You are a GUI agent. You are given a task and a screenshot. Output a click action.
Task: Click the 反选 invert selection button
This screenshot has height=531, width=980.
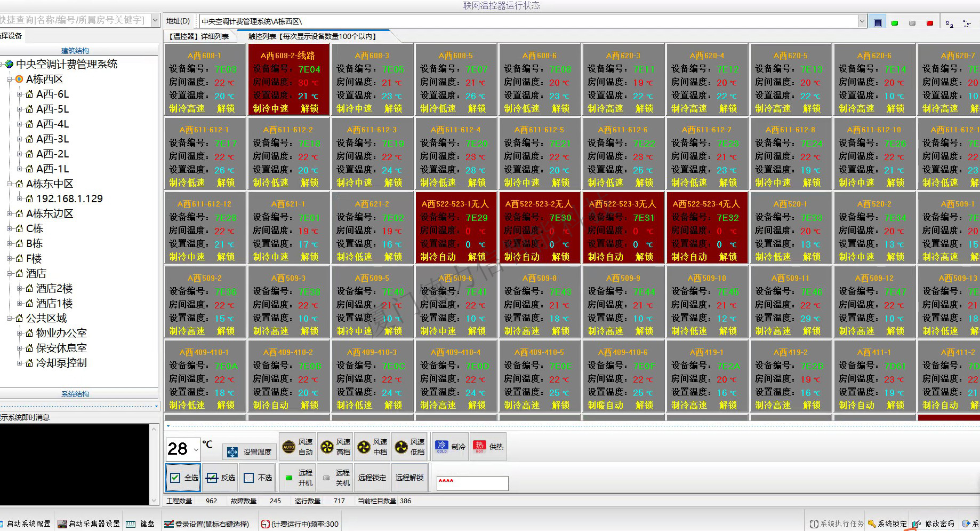click(221, 478)
